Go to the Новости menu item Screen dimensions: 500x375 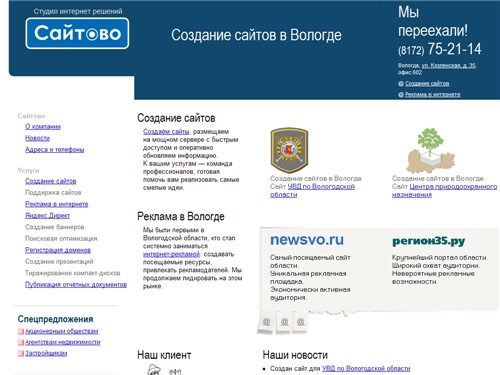pyautogui.click(x=37, y=138)
